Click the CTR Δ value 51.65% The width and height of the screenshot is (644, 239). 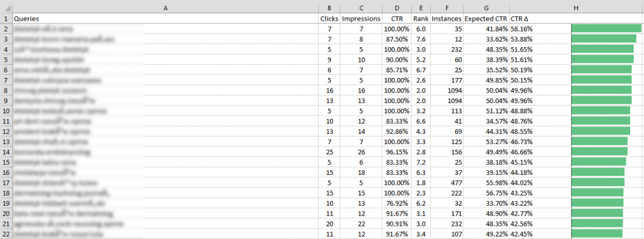[521, 49]
